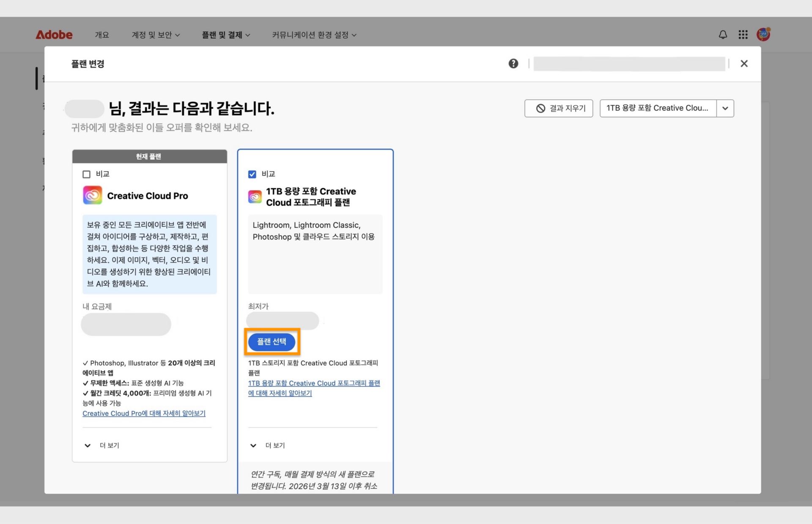Click the 플랜 선택 button
The image size is (812, 524).
pyautogui.click(x=272, y=342)
